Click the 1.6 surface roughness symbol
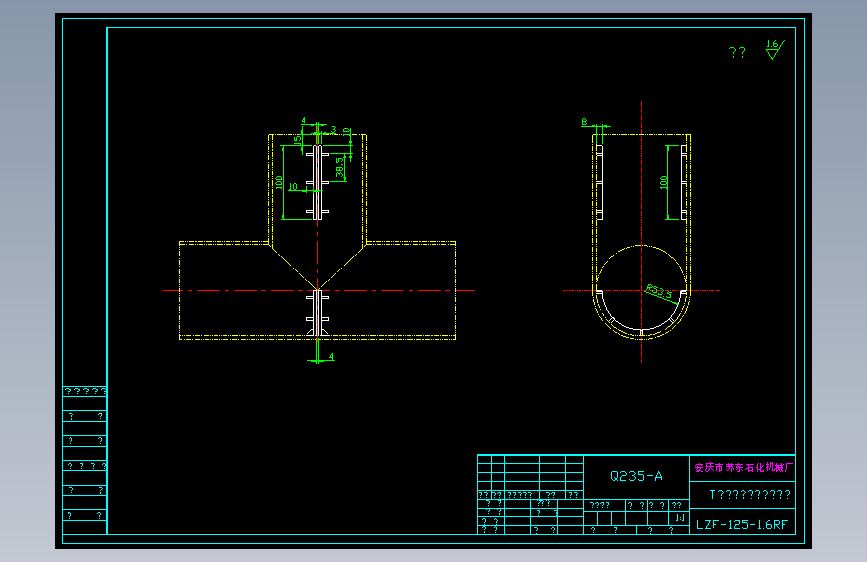The height and width of the screenshot is (562, 867). 775,49
